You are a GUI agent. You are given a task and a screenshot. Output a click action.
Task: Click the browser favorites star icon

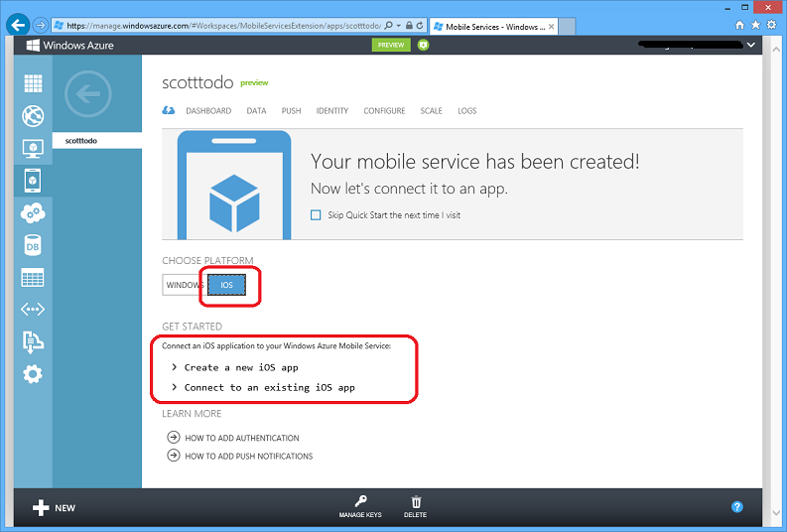pos(755,25)
